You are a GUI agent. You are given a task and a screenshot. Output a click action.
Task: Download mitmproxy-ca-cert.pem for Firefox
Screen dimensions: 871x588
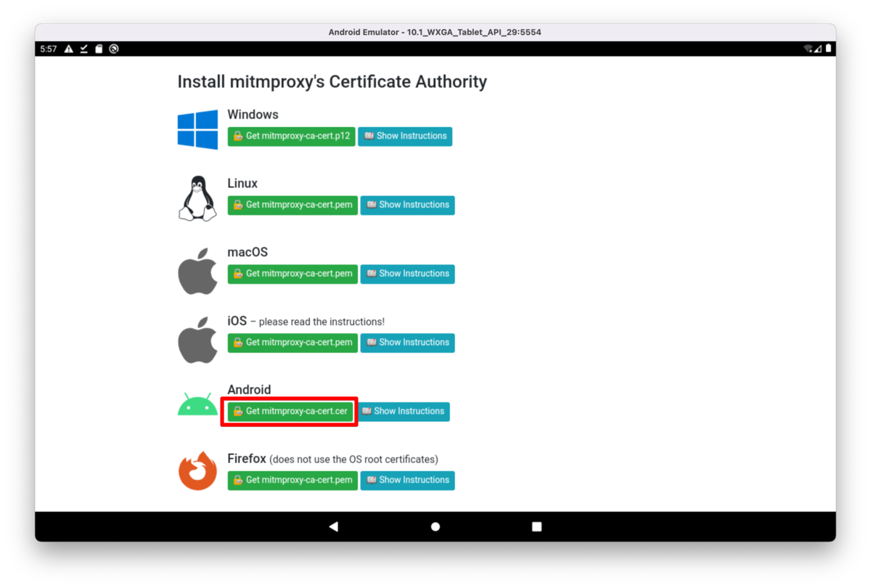click(293, 481)
